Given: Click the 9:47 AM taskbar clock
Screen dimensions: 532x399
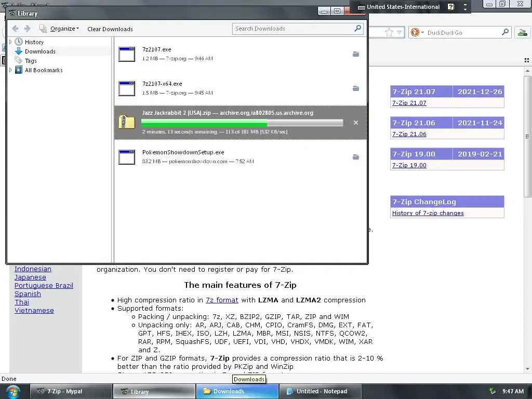Looking at the screenshot, I should [513, 391].
